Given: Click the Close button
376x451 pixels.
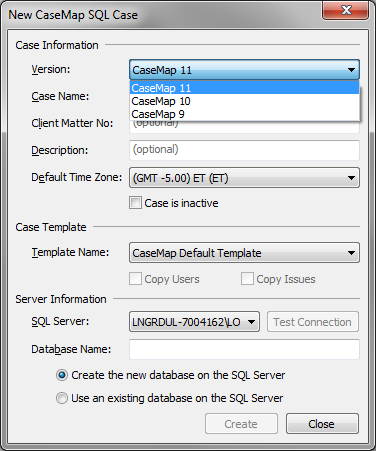Looking at the screenshot, I should click(322, 424).
